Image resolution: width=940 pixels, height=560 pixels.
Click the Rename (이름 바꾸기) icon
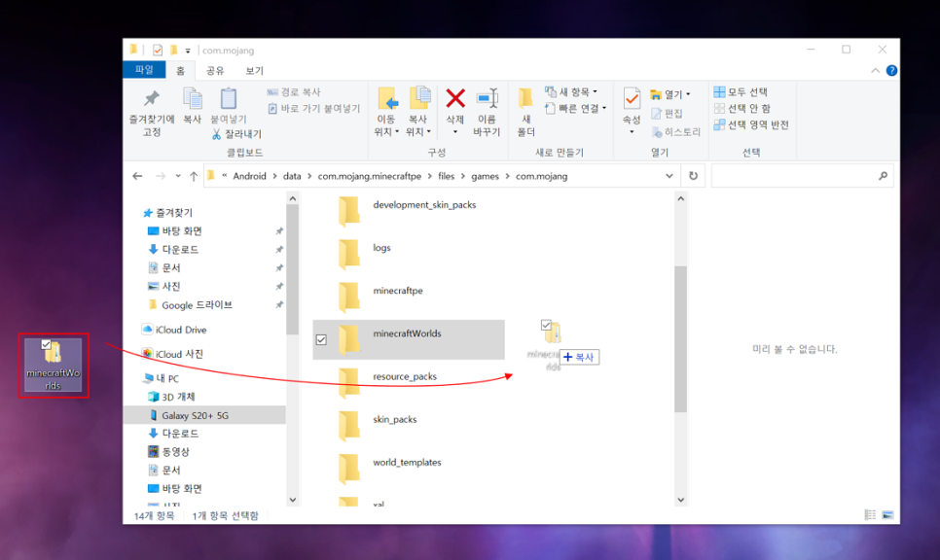487,99
